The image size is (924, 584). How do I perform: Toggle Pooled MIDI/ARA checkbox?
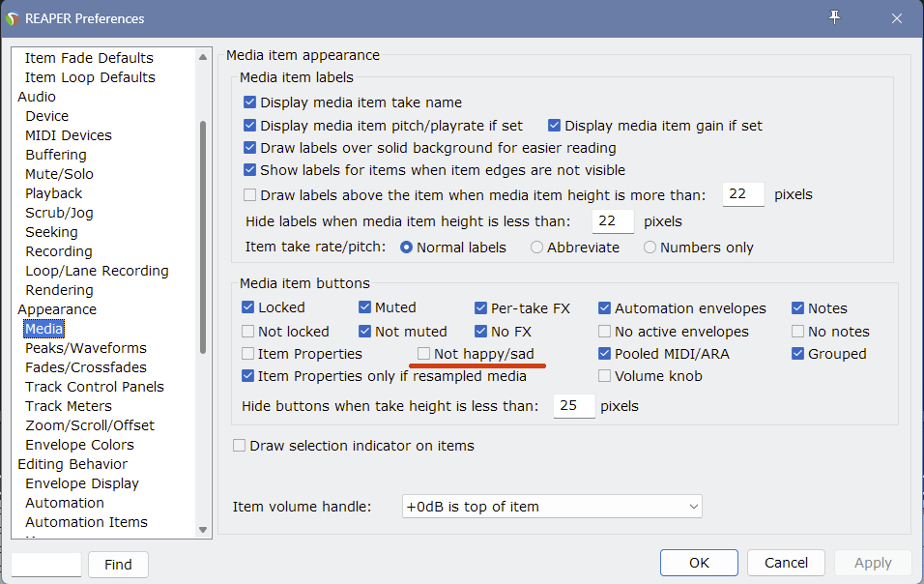coord(605,354)
